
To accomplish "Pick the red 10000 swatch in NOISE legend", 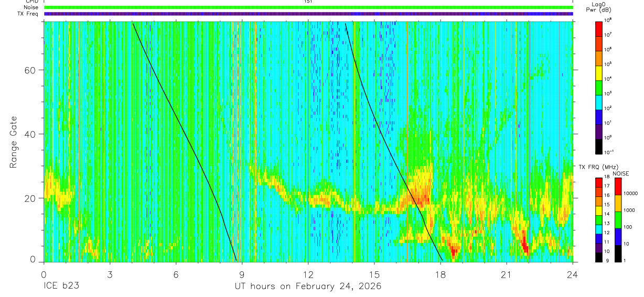I will point(618,186).
